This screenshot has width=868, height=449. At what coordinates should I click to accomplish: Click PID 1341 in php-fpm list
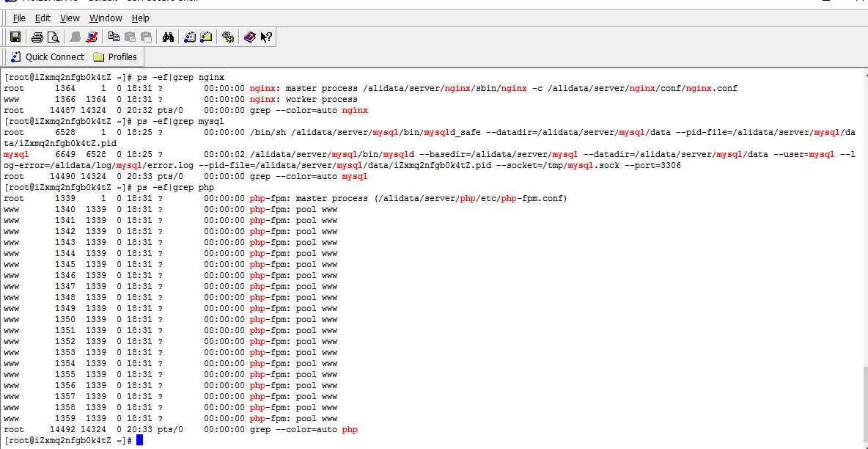pyautogui.click(x=65, y=221)
